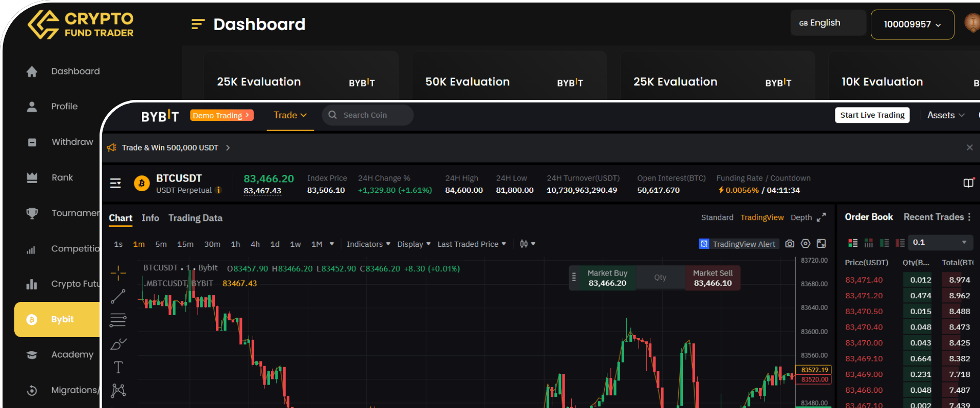The height and width of the screenshot is (408, 980).
Task: Expand the chart to fullscreen
Action: click(821, 244)
